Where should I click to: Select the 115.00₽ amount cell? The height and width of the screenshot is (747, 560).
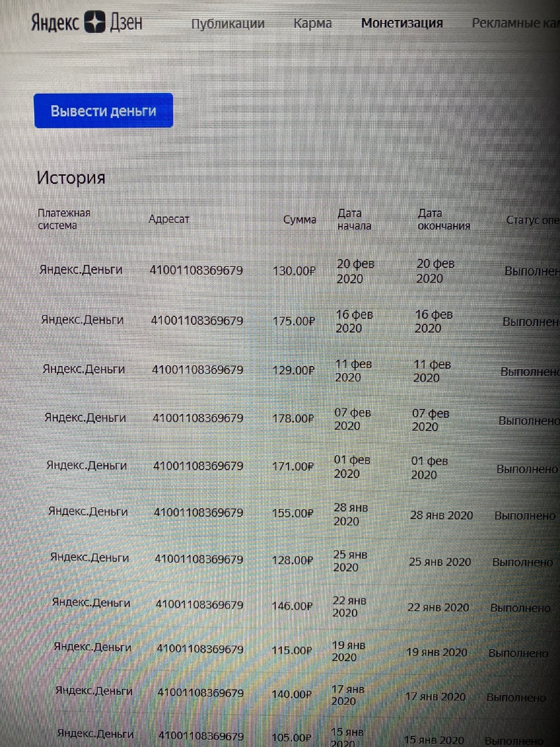(291, 651)
